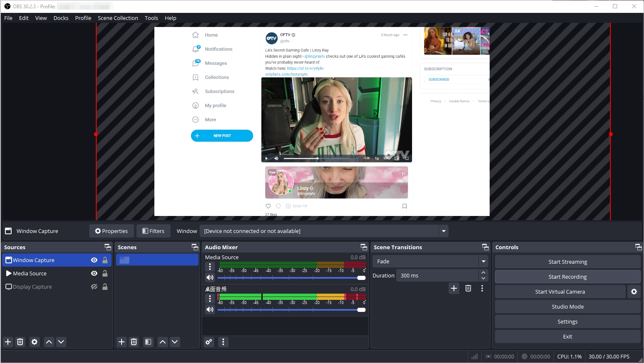The width and height of the screenshot is (644, 363).
Task: Select the Media Source row in Sources
Action: click(57, 273)
